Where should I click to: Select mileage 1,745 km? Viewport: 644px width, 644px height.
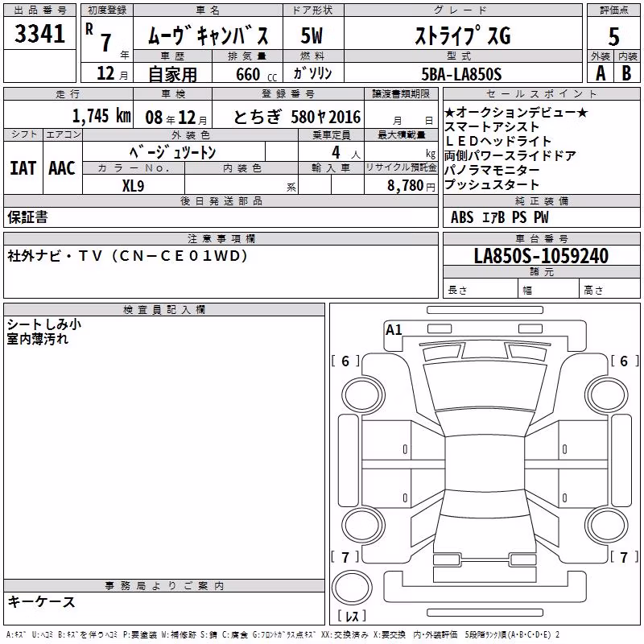[101, 116]
